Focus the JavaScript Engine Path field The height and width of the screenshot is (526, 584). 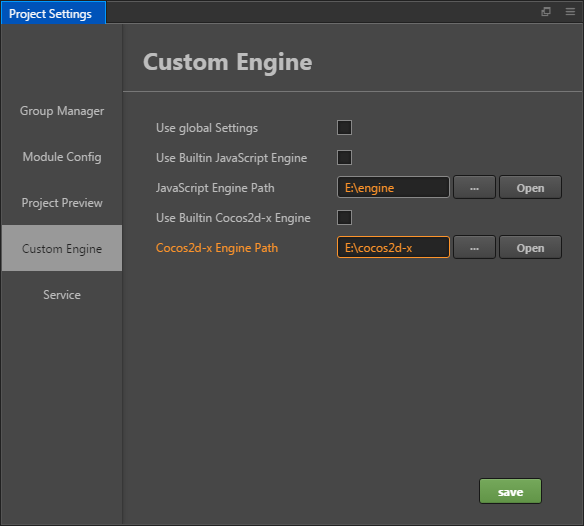[393, 187]
